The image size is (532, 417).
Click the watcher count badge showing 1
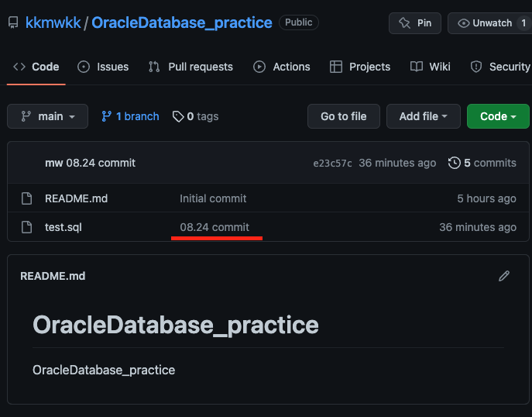point(523,23)
